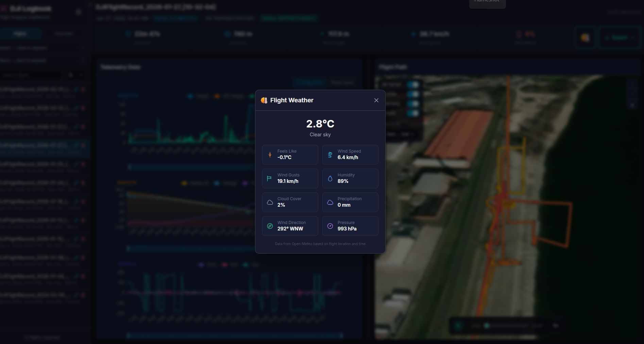Open the orange weather icon beside the Export button

(x=584, y=37)
